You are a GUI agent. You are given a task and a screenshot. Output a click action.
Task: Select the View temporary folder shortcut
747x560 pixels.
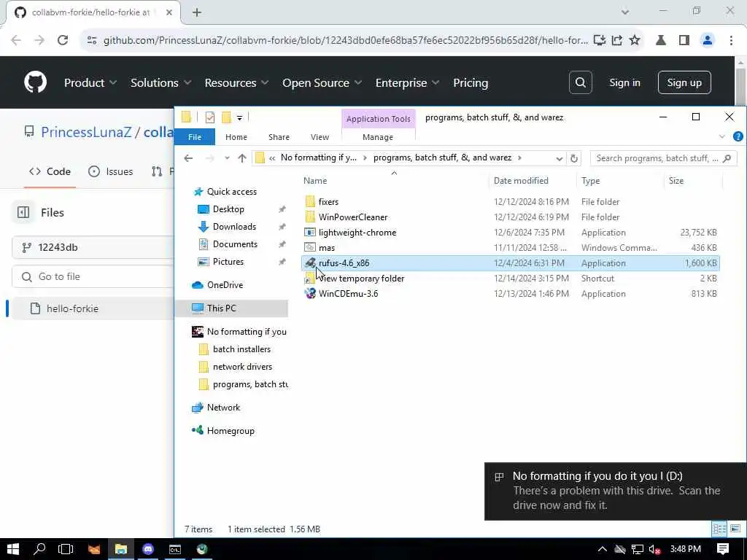[x=510, y=278]
